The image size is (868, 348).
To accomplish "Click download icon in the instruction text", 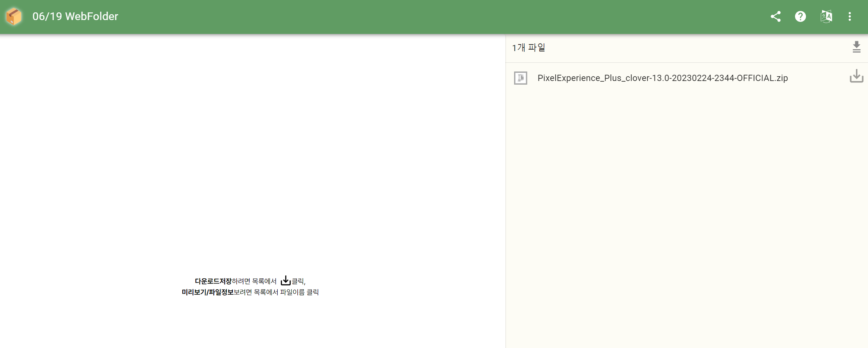I will pos(286,280).
